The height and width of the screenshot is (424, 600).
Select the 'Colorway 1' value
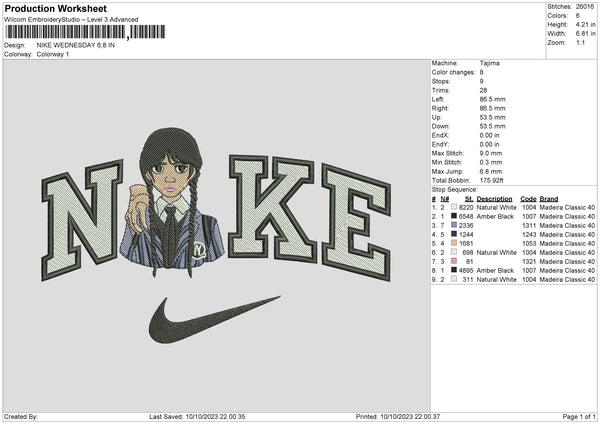coord(53,54)
